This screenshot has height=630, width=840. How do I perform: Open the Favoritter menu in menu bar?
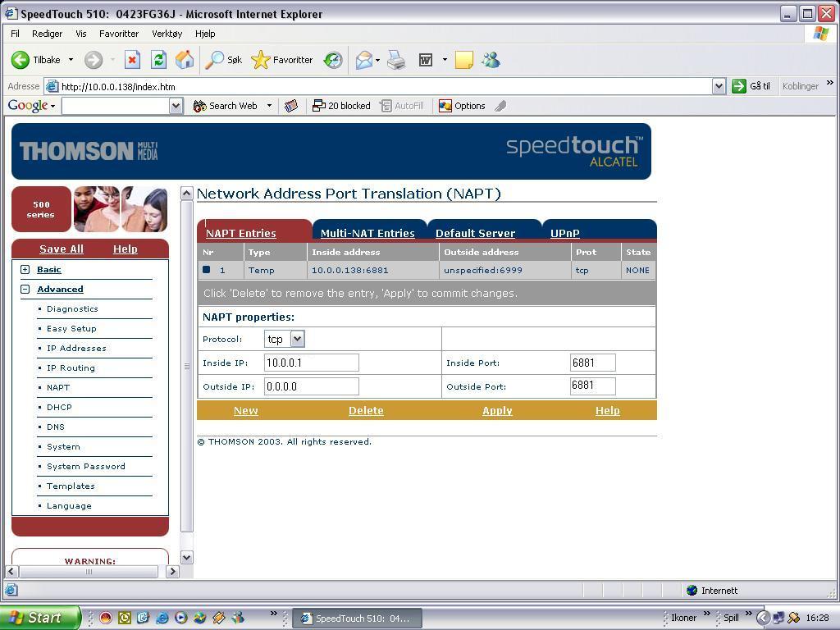tap(119, 34)
